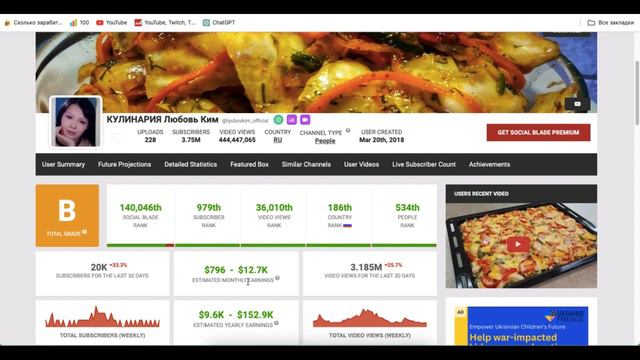Click the channel avatar photo
This screenshot has width=640, height=360.
coord(76,122)
